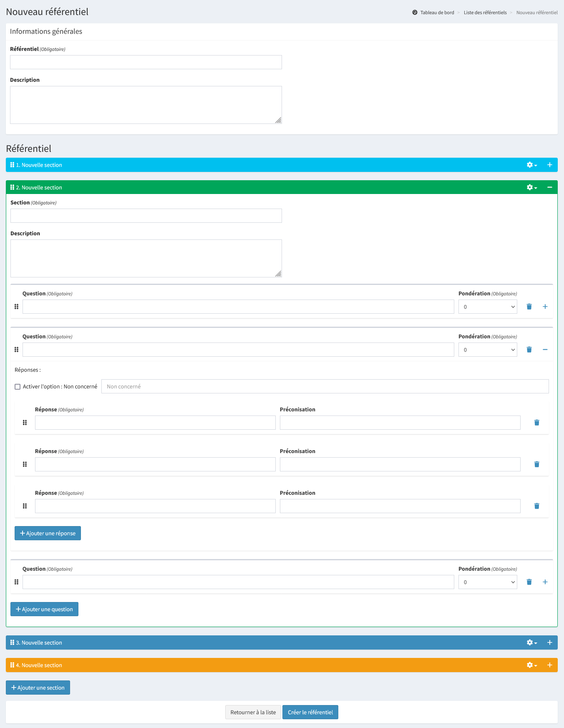Click the Tableau de bord dashboard icon
This screenshot has width=564, height=728.
pos(415,13)
